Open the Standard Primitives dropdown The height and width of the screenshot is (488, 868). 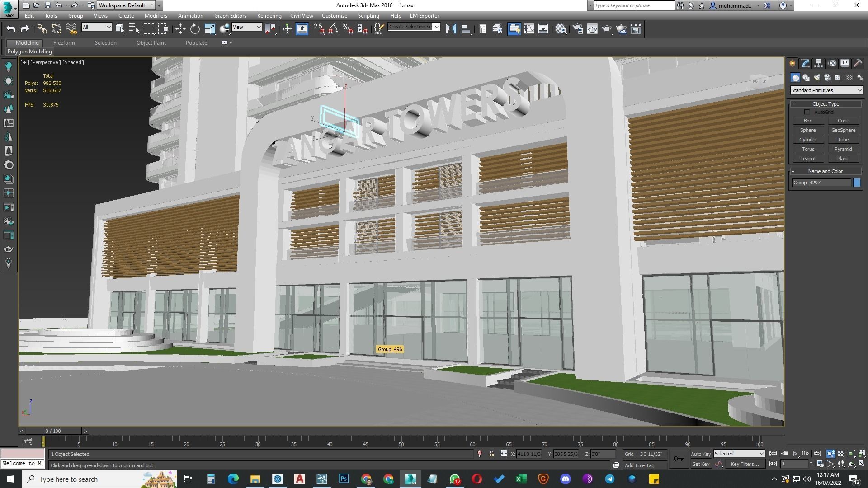[826, 90]
